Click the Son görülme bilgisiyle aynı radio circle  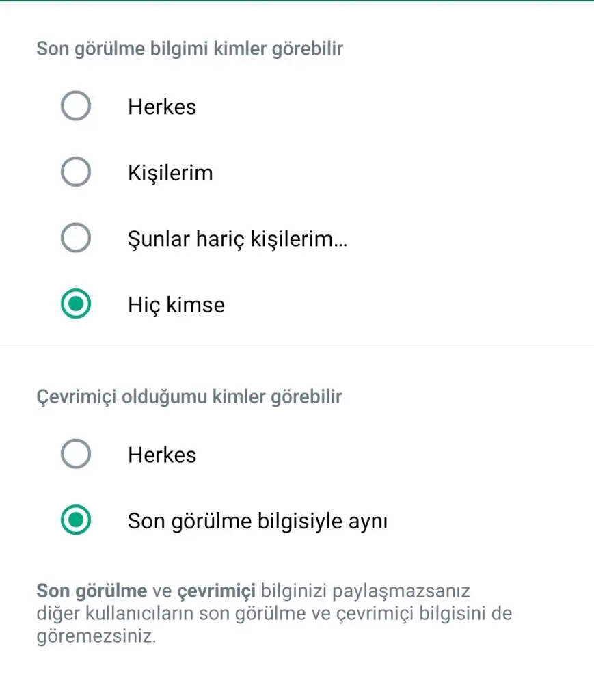(x=75, y=521)
